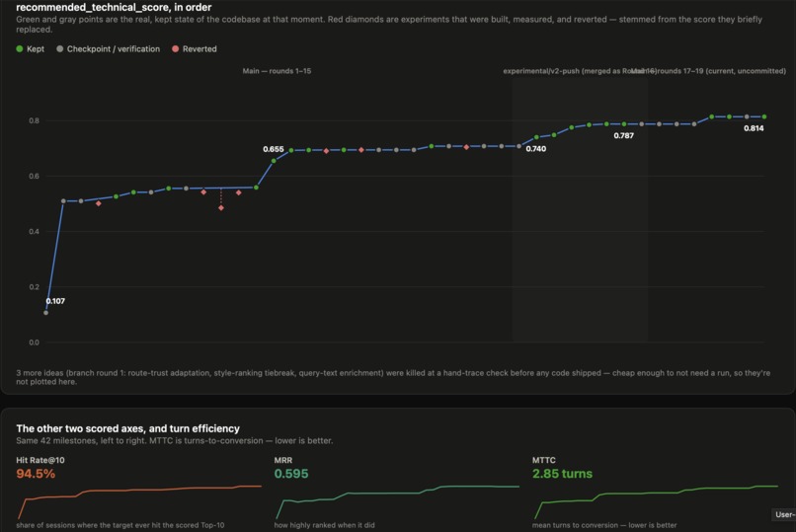Toggle the Kept legend label
Viewport: 796px width, 532px height.
(x=36, y=49)
